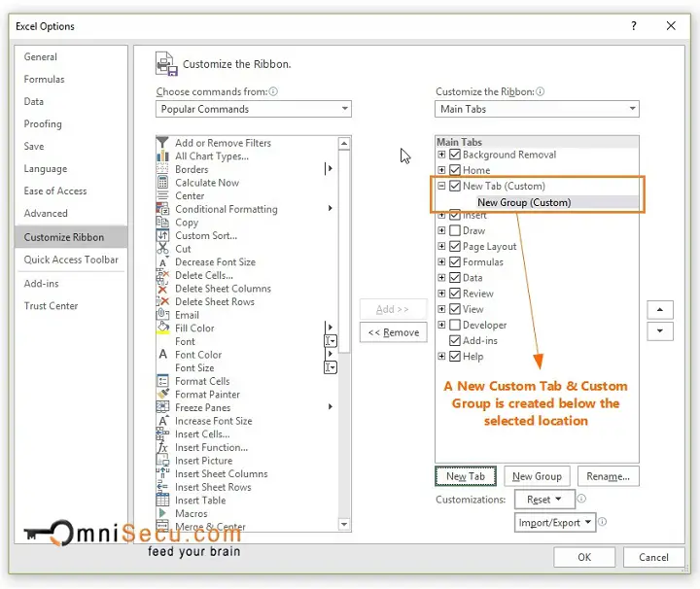Click the Calculate Now calculator icon
Screen dimensions: 700x589
162,183
